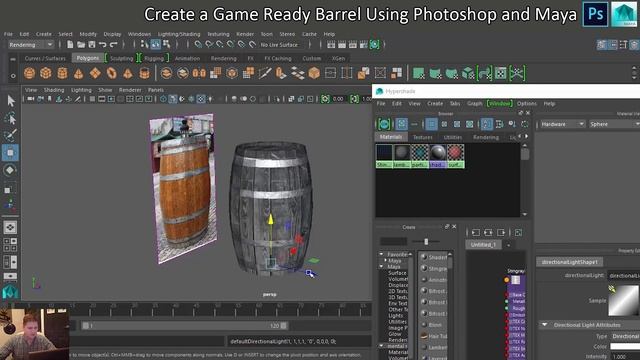Viewport: 640px width, 360px height.
Task: Collapse Favorites in the Create panel tree
Action: [x=381, y=254]
